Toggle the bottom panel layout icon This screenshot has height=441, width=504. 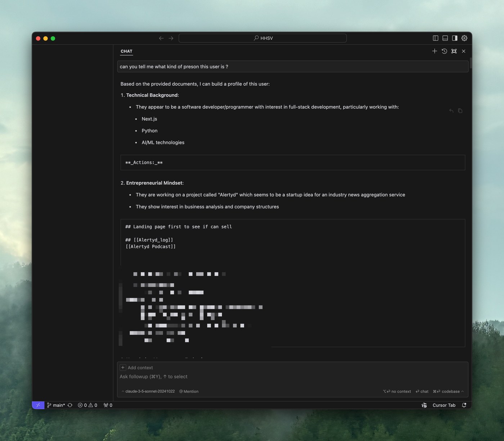(x=445, y=38)
